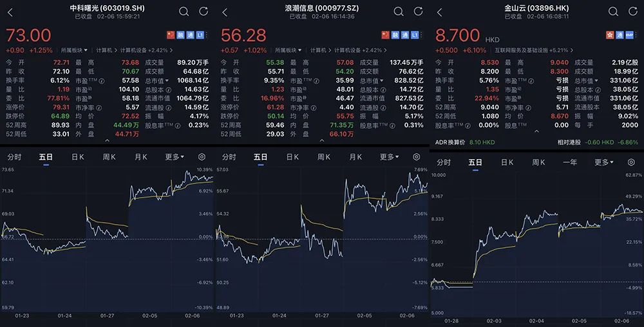
Task: Show 市净率 info tooltip for 金山云
Action: [x=527, y=108]
